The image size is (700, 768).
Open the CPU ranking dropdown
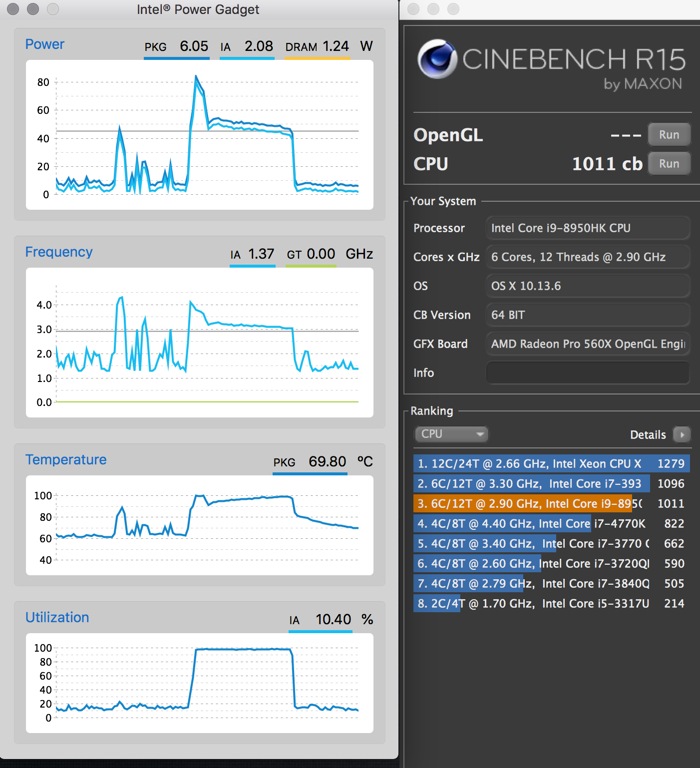click(x=451, y=434)
